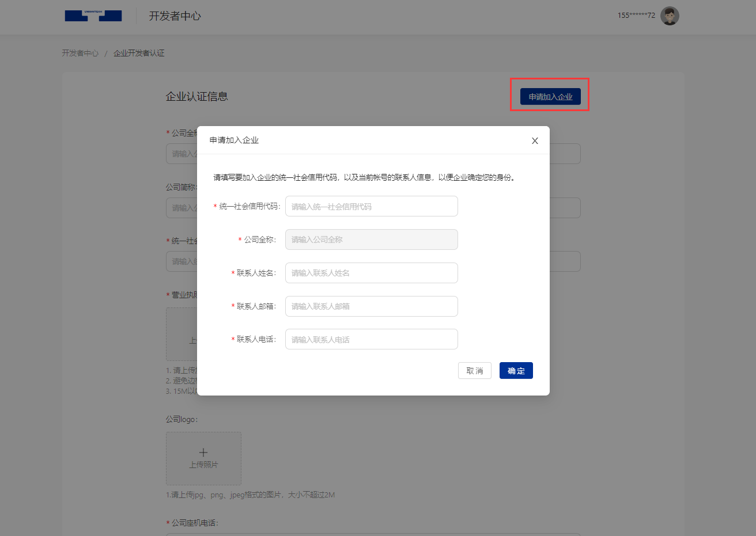
Task: Click the 开发者中心 header title
Action: (175, 16)
